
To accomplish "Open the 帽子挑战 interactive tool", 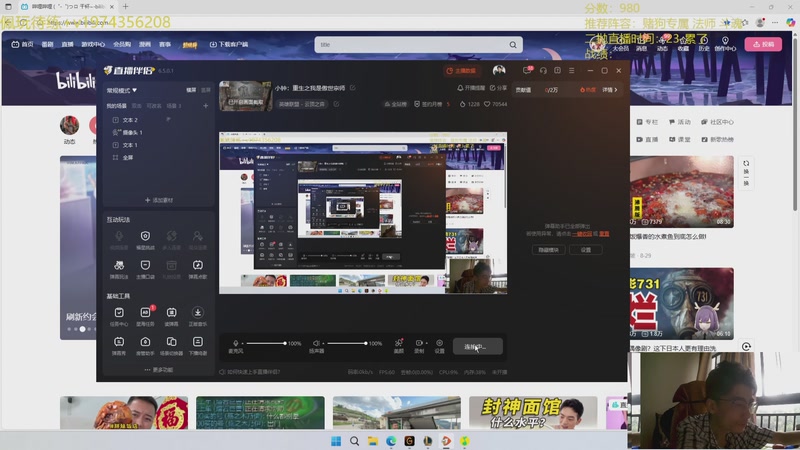I will 145,239.
